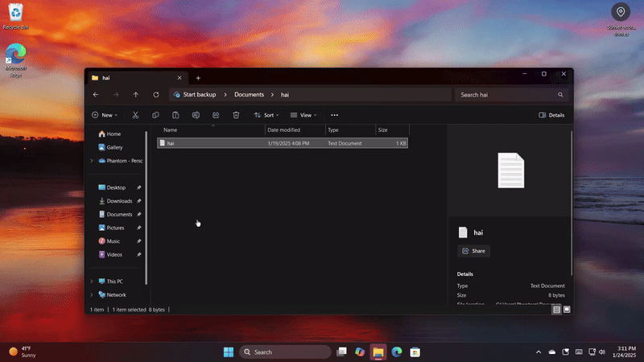The image size is (644, 362).
Task: Open the Sort dropdown menu
Action: tap(266, 115)
